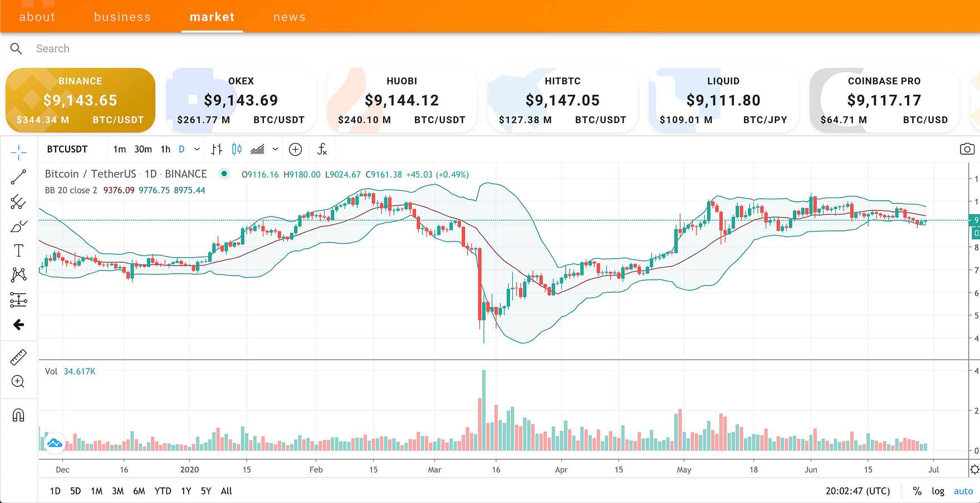Open the UTC time zone menu

[x=857, y=491]
